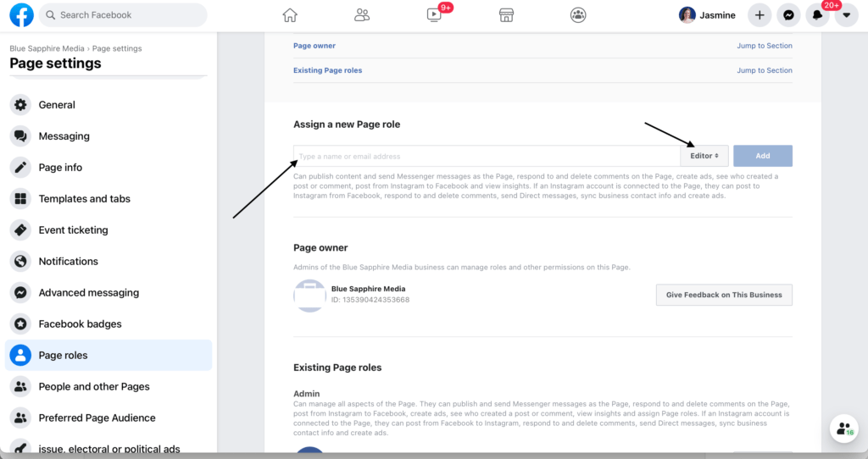Click the General gear icon
Viewport: 868px width, 459px height.
pos(20,104)
